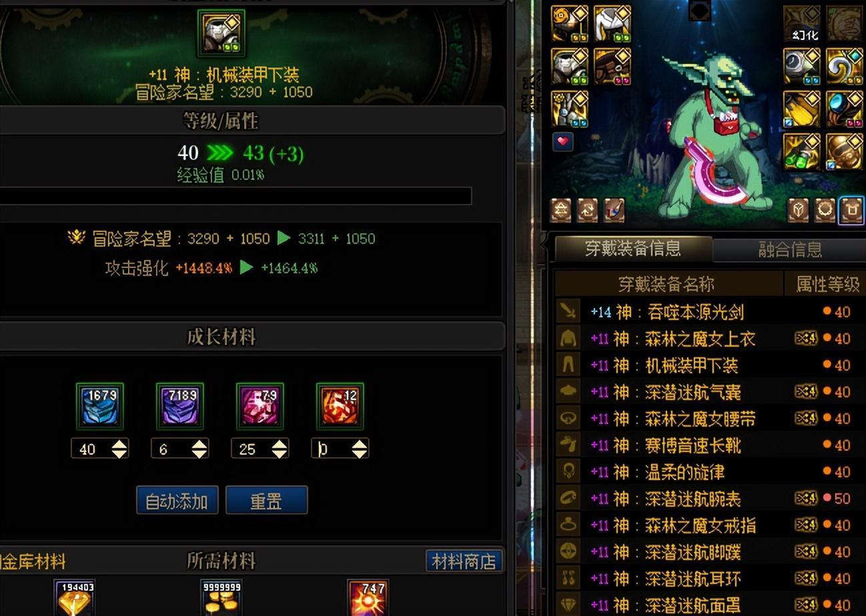Screen dimensions: 866x616
Task: Select the pink material icon showing 79
Action: click(x=260, y=406)
